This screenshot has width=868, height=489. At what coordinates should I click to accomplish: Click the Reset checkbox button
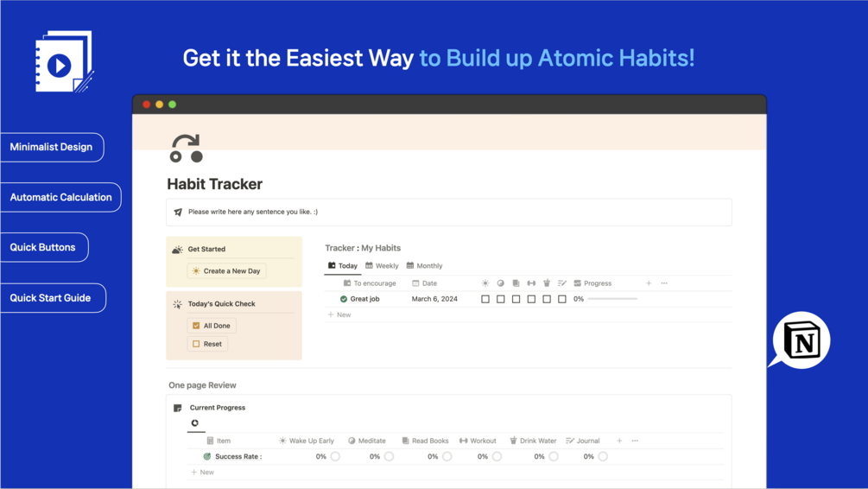coord(207,344)
